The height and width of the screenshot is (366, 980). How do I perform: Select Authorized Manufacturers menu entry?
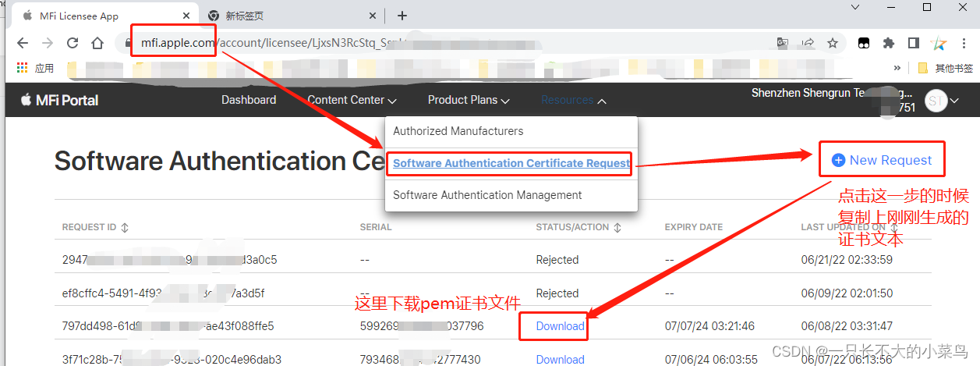pyautogui.click(x=458, y=131)
